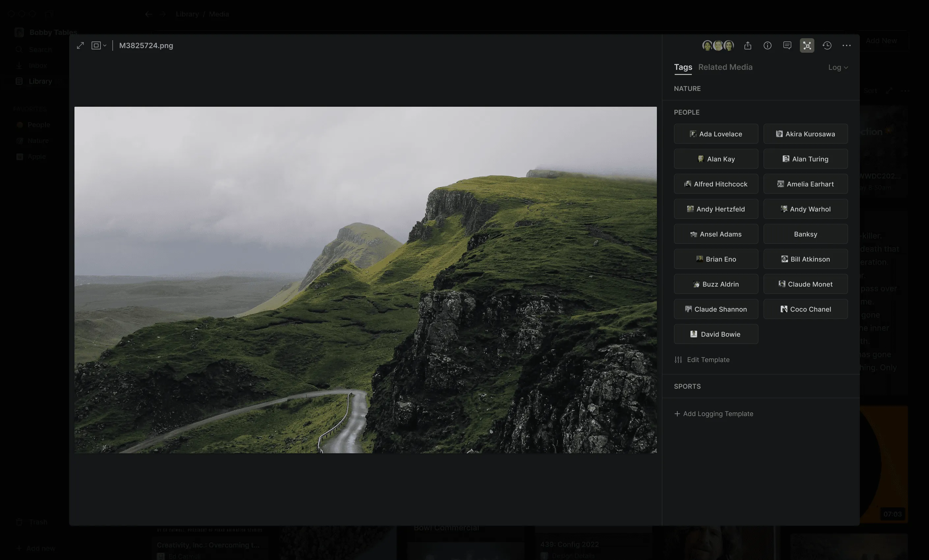The image size is (929, 560).
Task: Click the back arrow in background window
Action: (x=149, y=14)
